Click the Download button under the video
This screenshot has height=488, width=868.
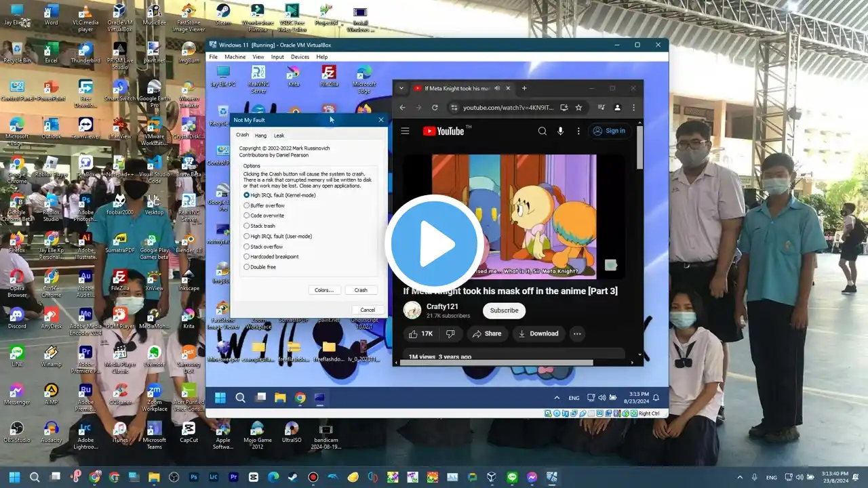click(x=539, y=333)
